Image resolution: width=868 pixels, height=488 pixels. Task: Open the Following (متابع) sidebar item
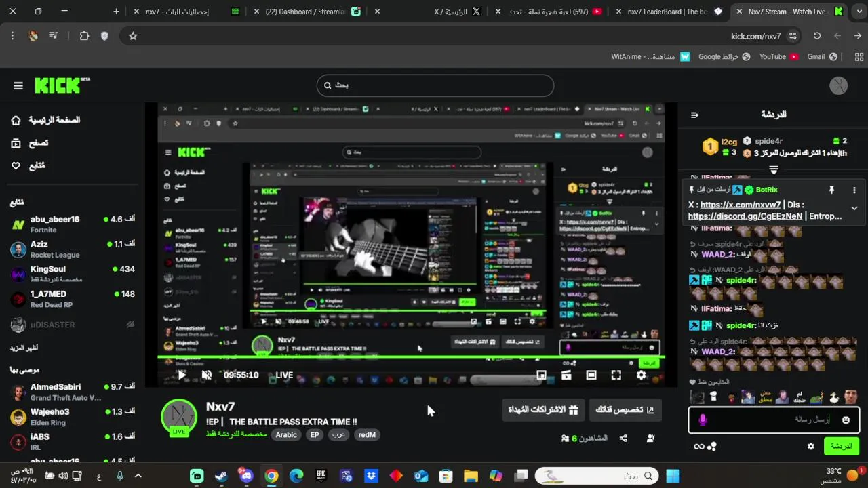coord(28,165)
